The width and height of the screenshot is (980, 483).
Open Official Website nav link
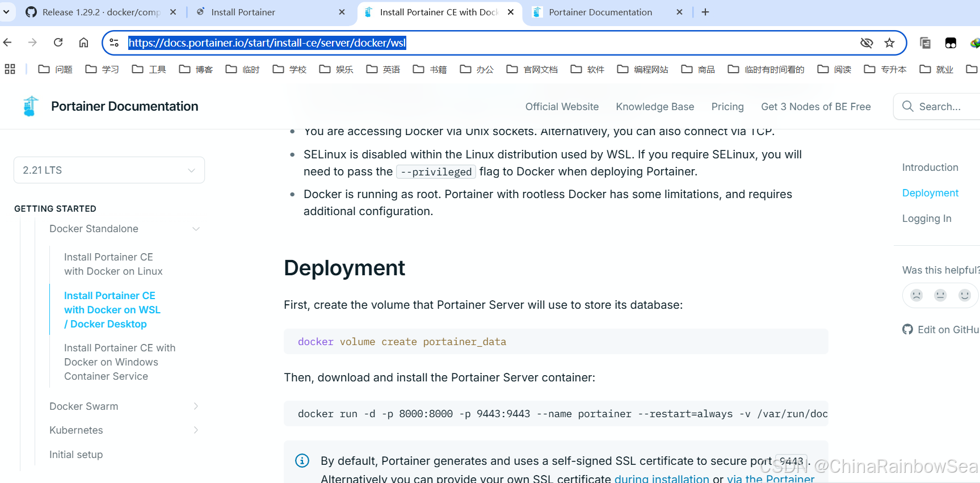(562, 107)
